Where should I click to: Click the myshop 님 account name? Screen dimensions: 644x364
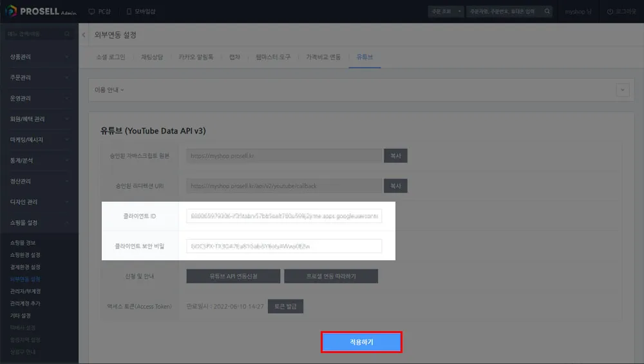coord(578,12)
